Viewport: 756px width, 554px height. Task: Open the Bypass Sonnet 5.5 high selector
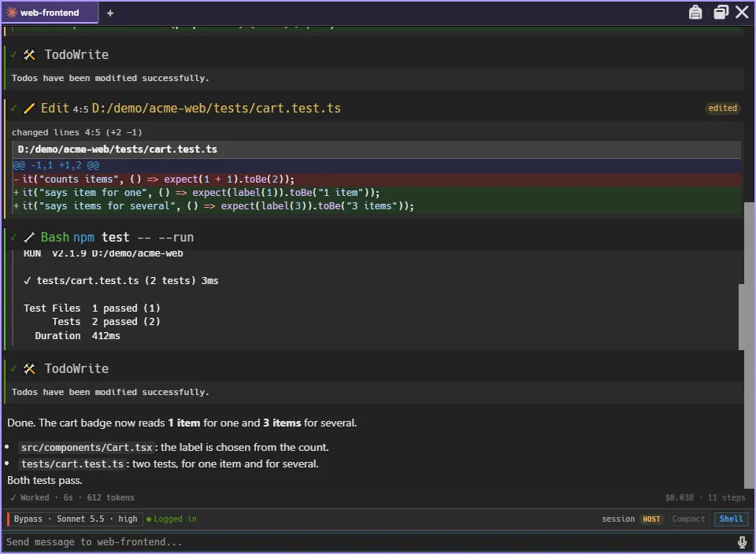[76, 519]
